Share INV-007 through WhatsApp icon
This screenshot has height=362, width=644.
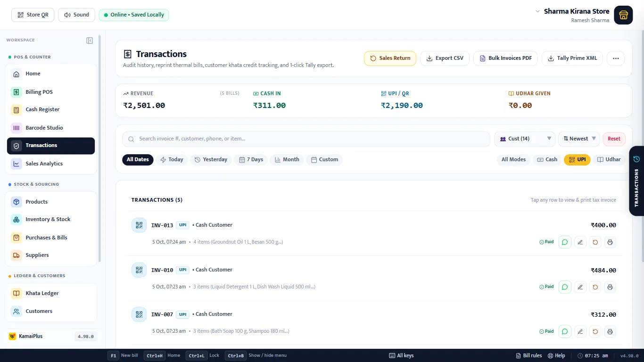pos(565,331)
